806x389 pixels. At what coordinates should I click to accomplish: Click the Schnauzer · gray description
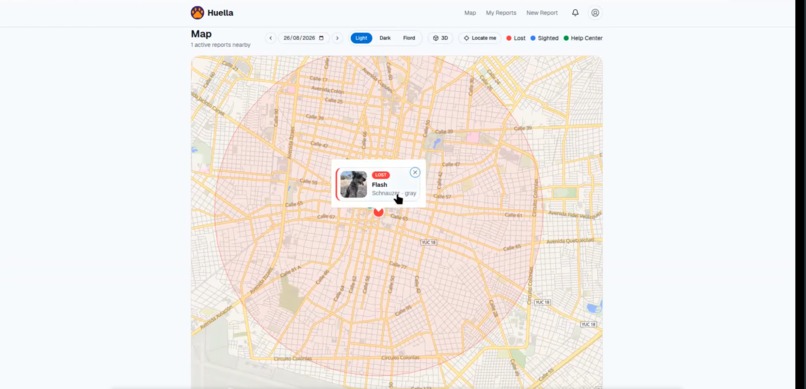394,193
